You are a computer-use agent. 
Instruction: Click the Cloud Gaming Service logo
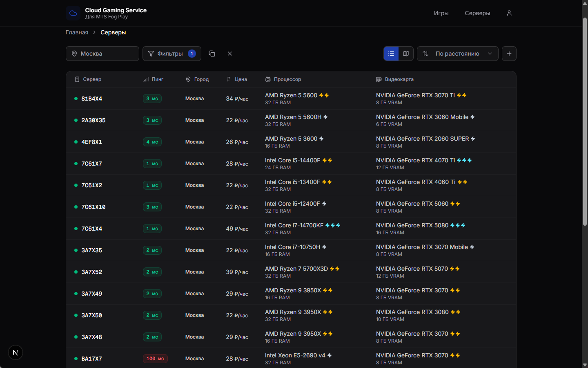coord(73,13)
